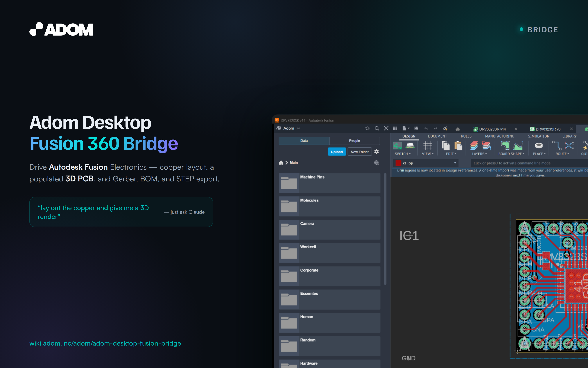Click into the command line input field
588x368 pixels.
[529, 163]
